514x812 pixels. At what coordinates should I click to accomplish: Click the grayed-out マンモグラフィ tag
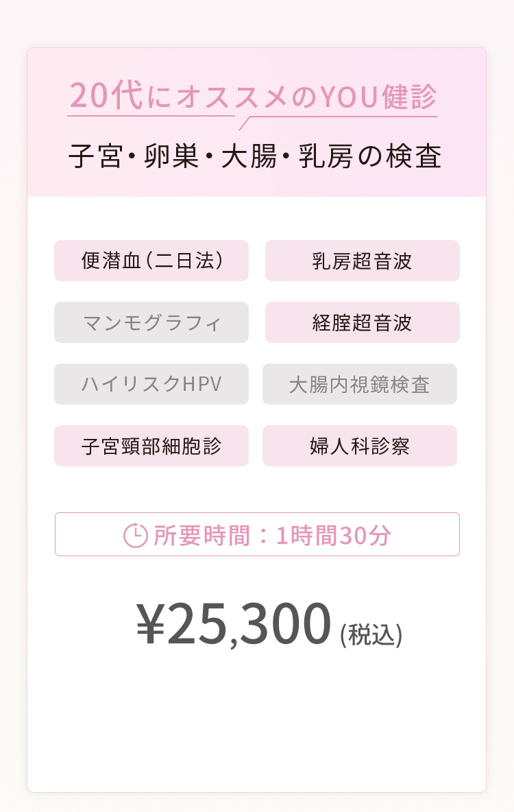click(151, 322)
